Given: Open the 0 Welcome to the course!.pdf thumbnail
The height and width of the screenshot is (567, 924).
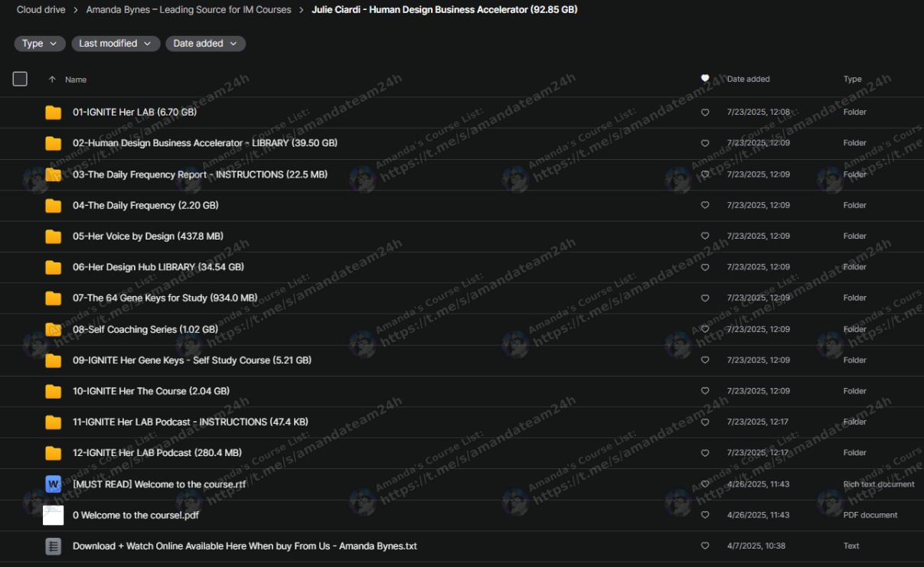Looking at the screenshot, I should [53, 515].
